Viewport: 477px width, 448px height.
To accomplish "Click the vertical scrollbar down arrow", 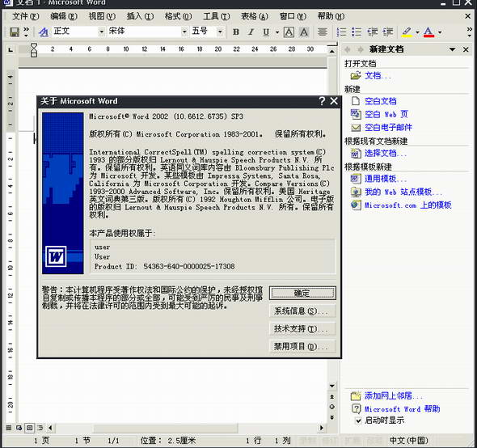I will coord(332,386).
